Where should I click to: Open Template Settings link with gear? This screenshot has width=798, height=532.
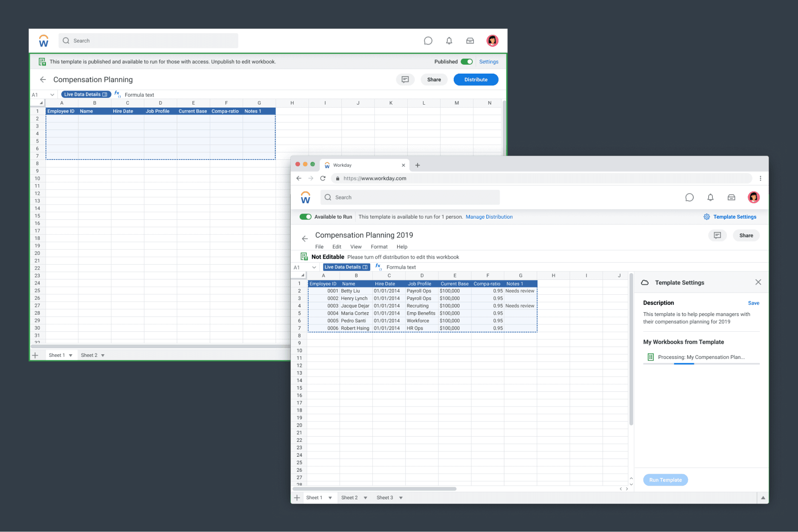click(x=730, y=217)
